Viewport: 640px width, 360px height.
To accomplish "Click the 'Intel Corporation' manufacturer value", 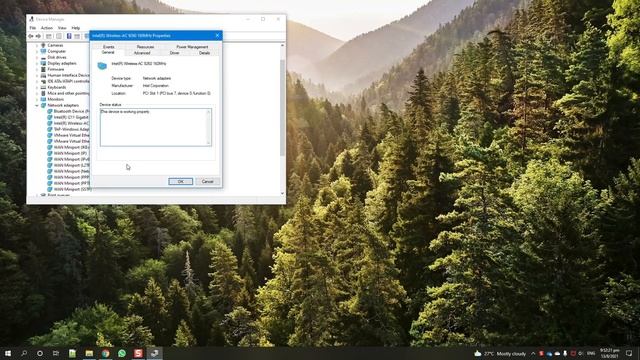I will 156,86.
